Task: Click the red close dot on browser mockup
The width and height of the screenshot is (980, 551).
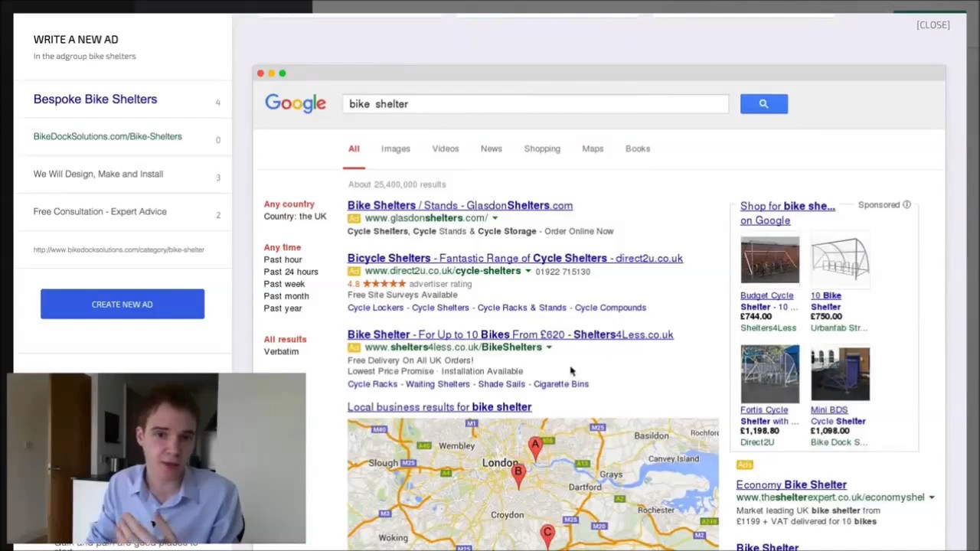Action: 260,73
